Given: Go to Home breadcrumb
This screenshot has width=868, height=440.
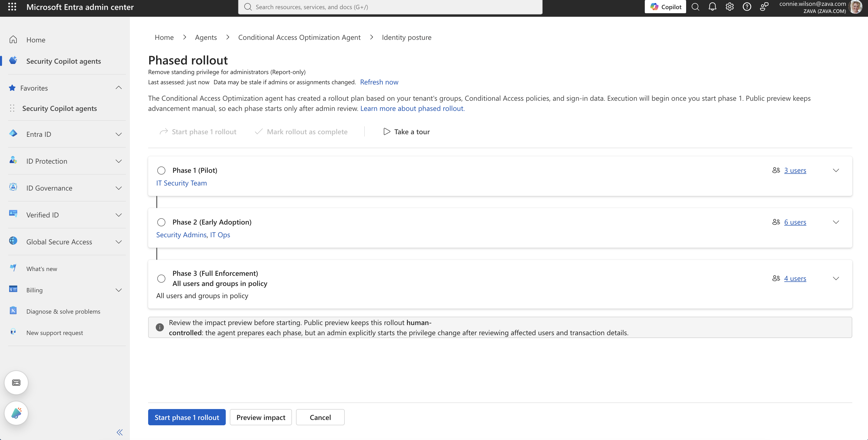Looking at the screenshot, I should [164, 37].
